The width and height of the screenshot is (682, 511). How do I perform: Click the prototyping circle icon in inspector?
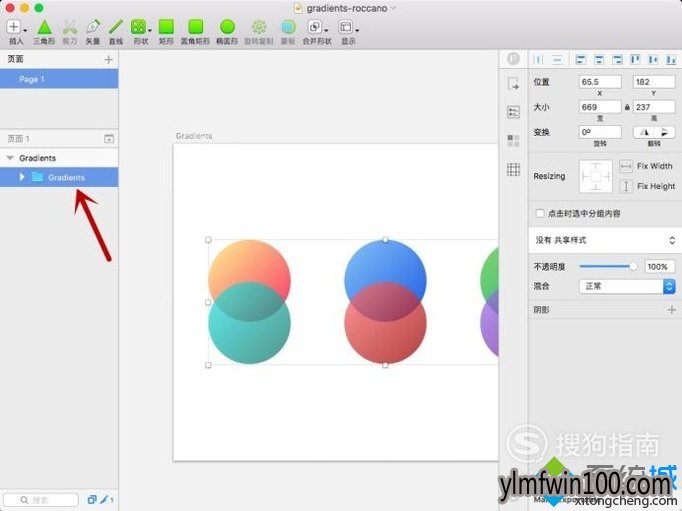tap(513, 59)
